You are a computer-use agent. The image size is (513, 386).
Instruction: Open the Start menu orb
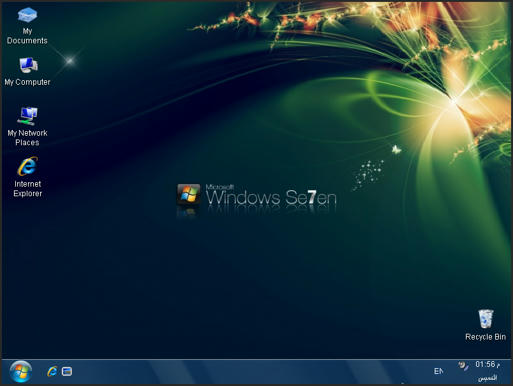point(21,371)
